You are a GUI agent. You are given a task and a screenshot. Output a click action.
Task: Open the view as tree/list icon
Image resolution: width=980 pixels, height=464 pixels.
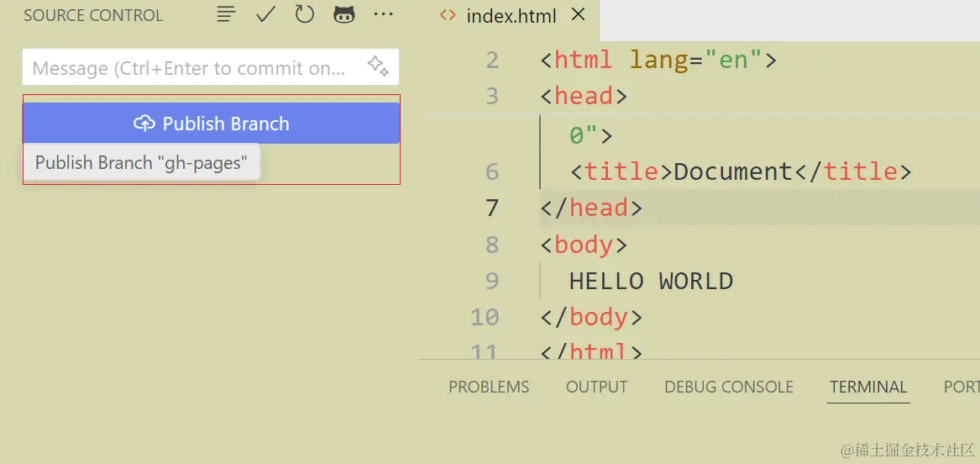point(226,15)
